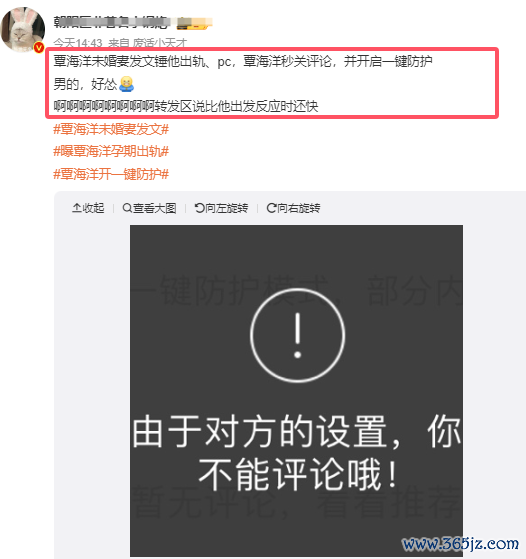
Task: Click the 来自 device source link
Action: (x=148, y=43)
